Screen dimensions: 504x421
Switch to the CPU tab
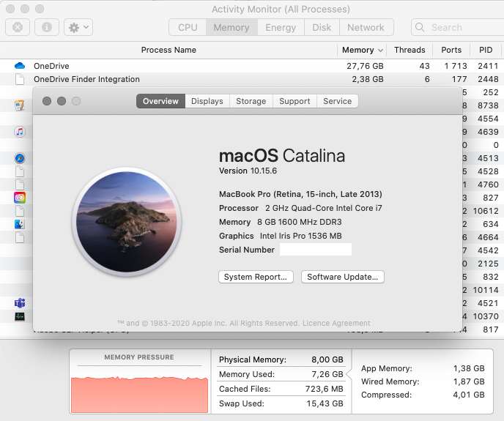[188, 27]
